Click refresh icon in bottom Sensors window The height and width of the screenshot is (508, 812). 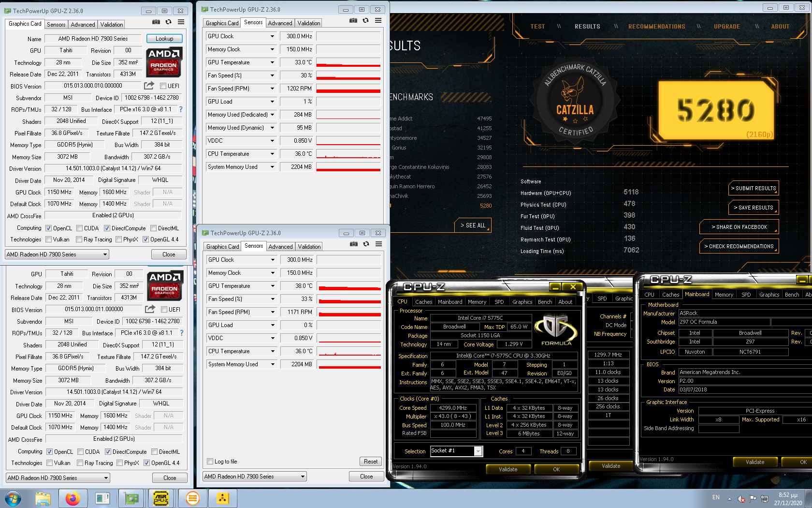(x=366, y=244)
